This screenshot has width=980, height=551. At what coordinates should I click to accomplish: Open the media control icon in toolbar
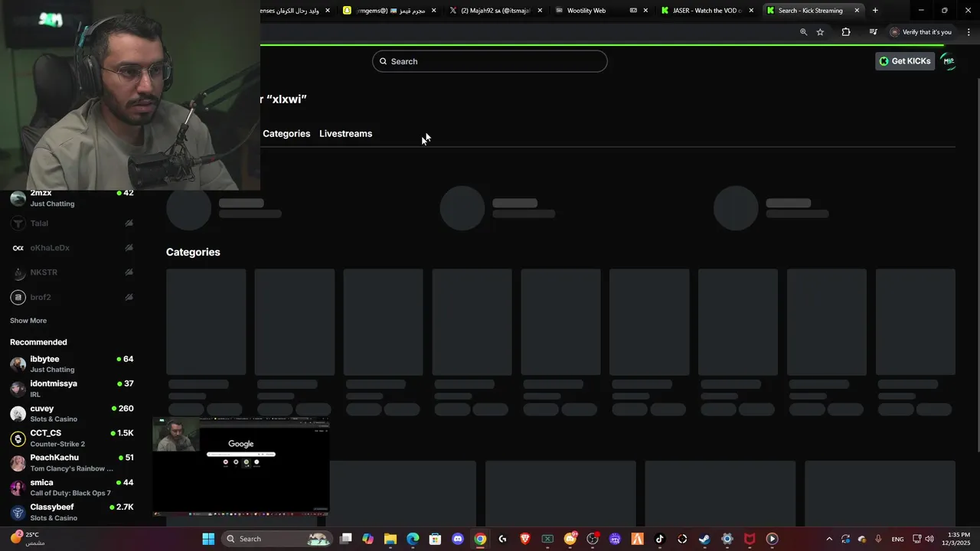click(873, 32)
